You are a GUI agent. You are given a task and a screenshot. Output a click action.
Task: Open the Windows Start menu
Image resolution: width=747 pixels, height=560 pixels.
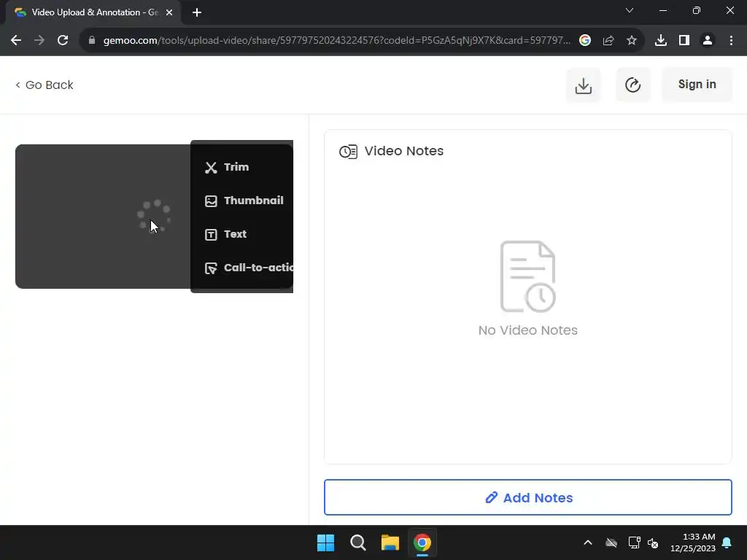[x=326, y=542]
